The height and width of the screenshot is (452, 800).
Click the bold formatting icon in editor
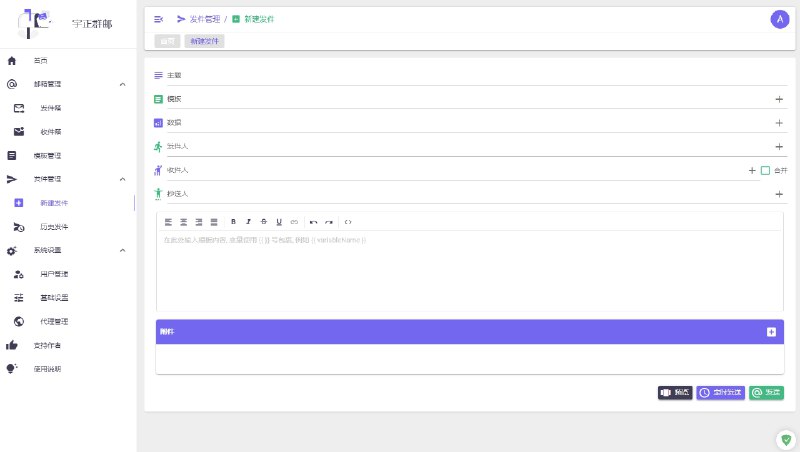coord(233,221)
